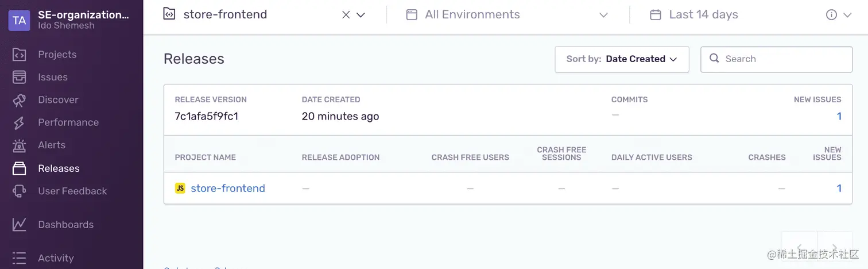Expand the store-frontend project selector
The height and width of the screenshot is (269, 868).
(361, 15)
